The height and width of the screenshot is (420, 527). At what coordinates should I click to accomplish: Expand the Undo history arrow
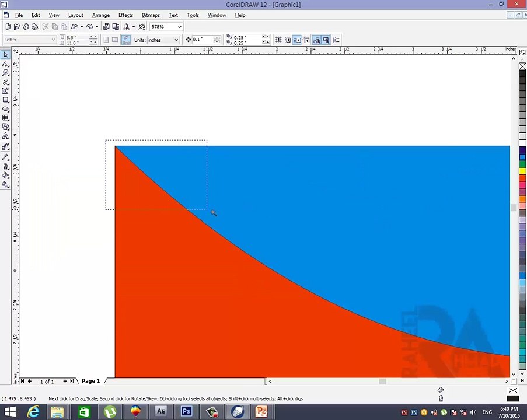[x=82, y=27]
